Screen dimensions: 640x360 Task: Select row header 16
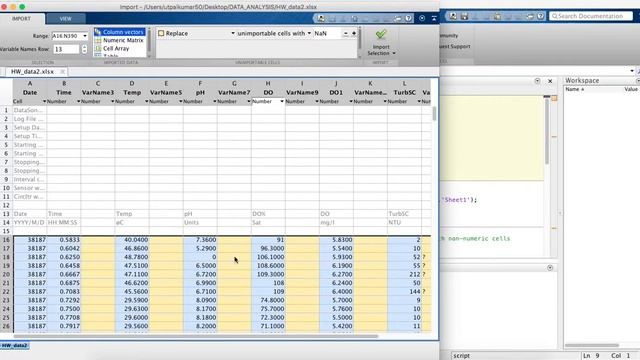pos(6,240)
